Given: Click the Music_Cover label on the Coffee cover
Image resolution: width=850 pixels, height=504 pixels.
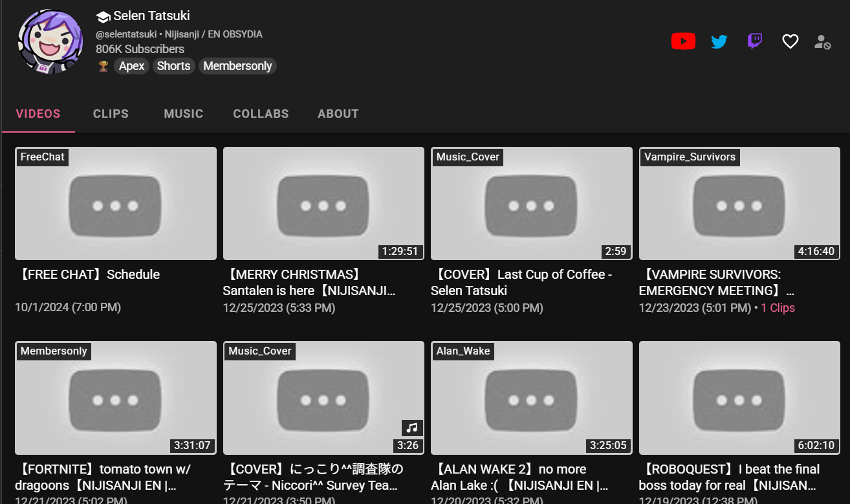Looking at the screenshot, I should point(468,157).
